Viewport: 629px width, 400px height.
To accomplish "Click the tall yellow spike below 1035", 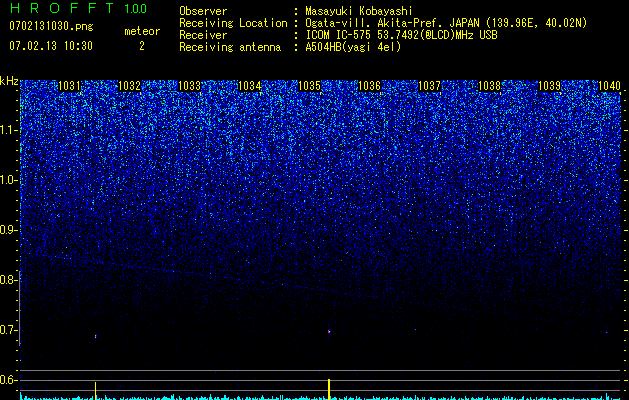I will click(x=329, y=389).
